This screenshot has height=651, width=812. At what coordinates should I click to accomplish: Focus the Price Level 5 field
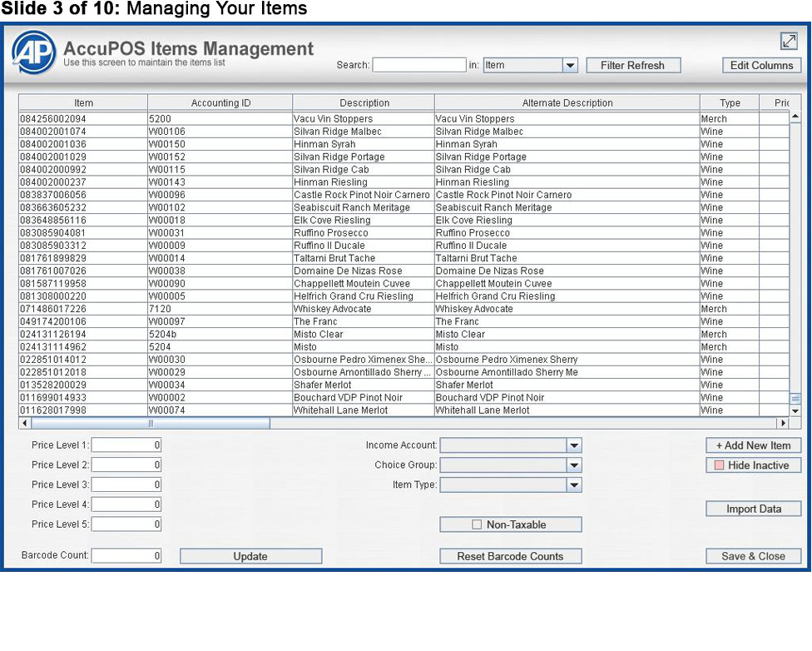pyautogui.click(x=126, y=524)
